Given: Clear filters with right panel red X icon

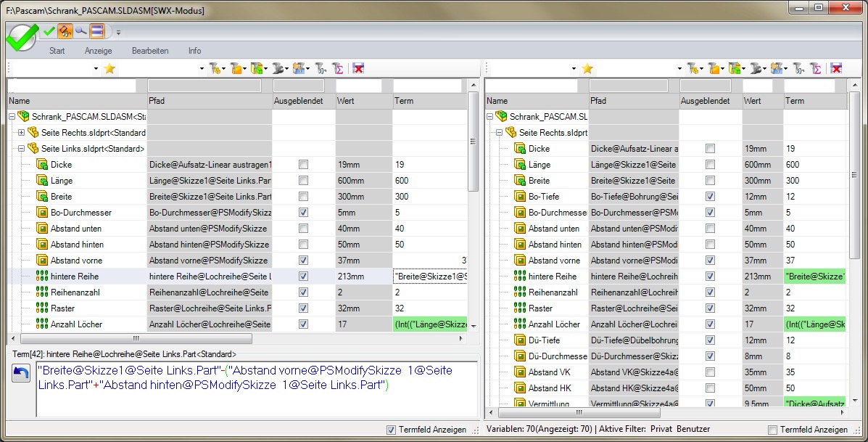Looking at the screenshot, I should coord(836,68).
